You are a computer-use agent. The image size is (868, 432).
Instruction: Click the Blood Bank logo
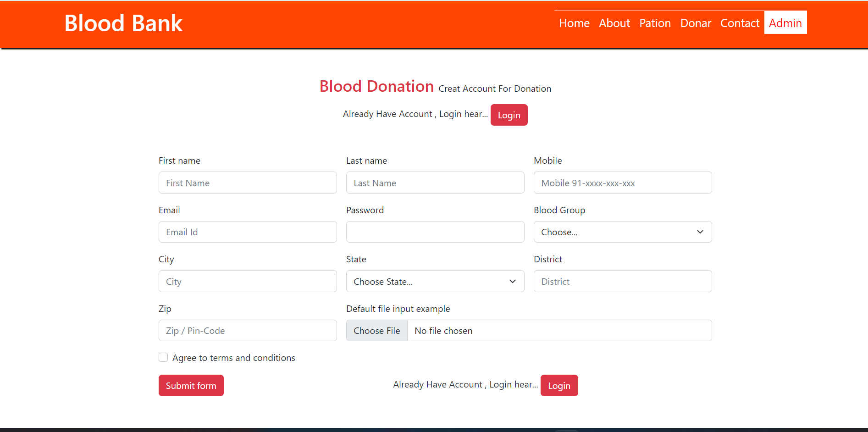tap(123, 23)
